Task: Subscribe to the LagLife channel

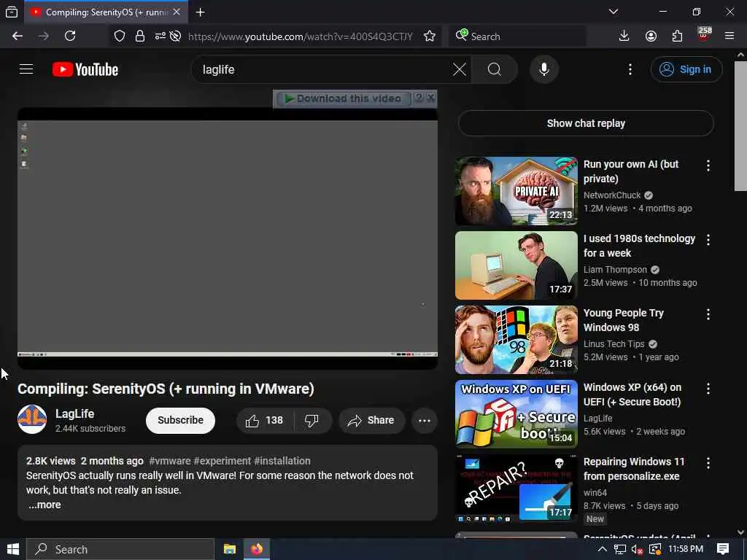Action: click(x=181, y=421)
